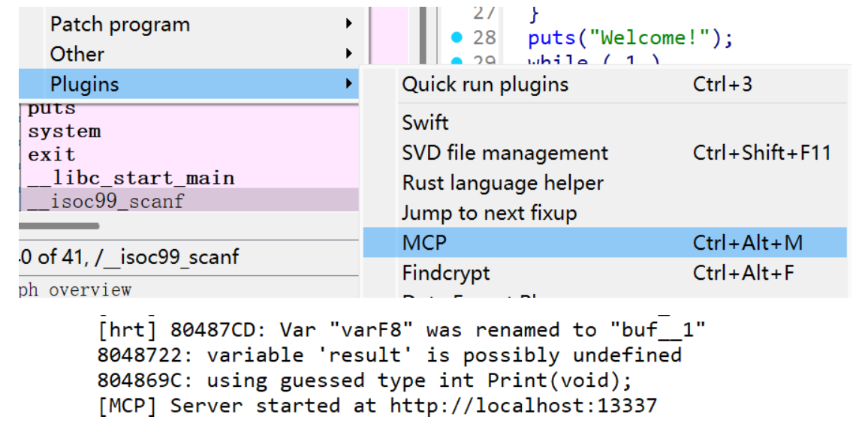Toggle breakpoint dot on line 28
Screen dimensions: 868x432
pyautogui.click(x=456, y=37)
